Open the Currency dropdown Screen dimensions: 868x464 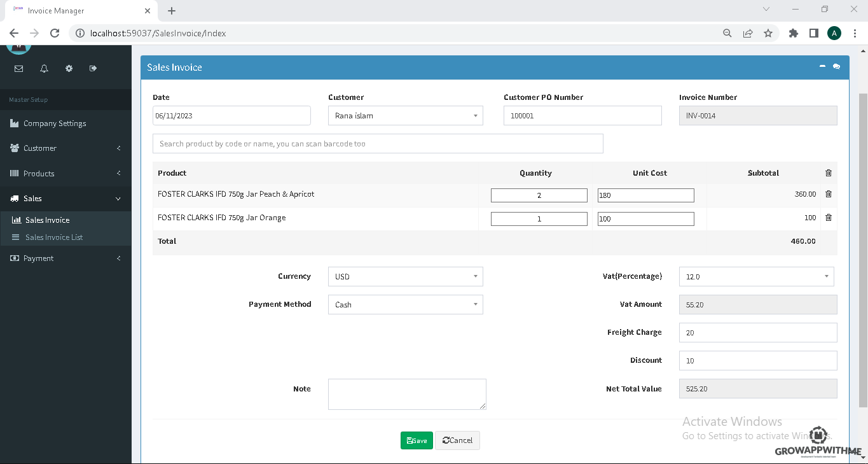(405, 276)
